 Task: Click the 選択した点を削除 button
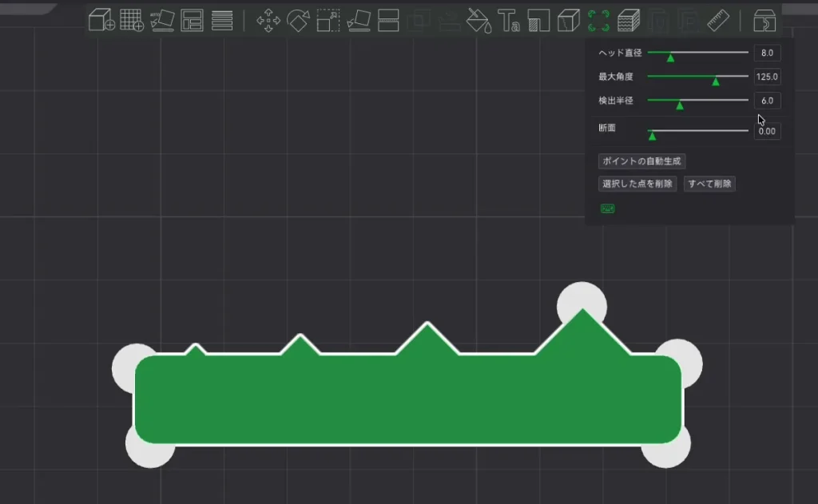[x=637, y=184]
